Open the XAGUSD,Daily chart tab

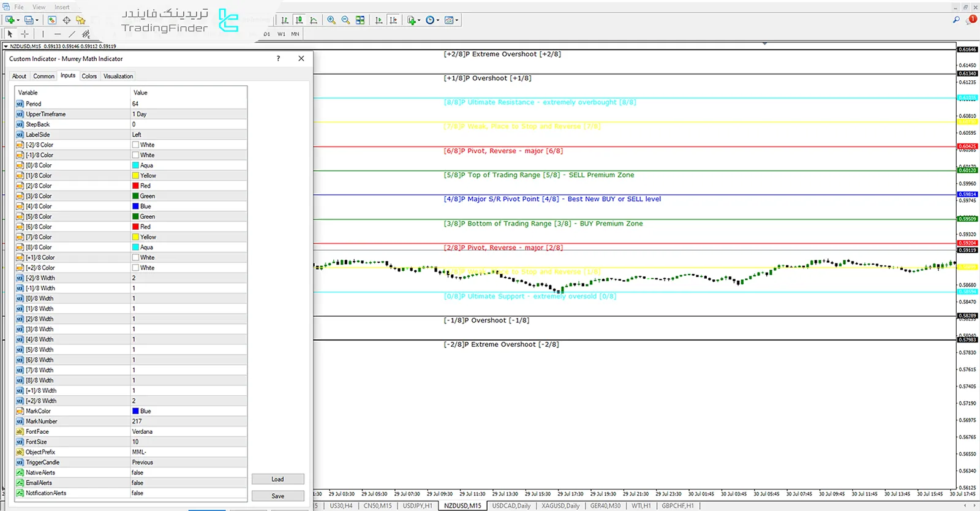[560, 506]
